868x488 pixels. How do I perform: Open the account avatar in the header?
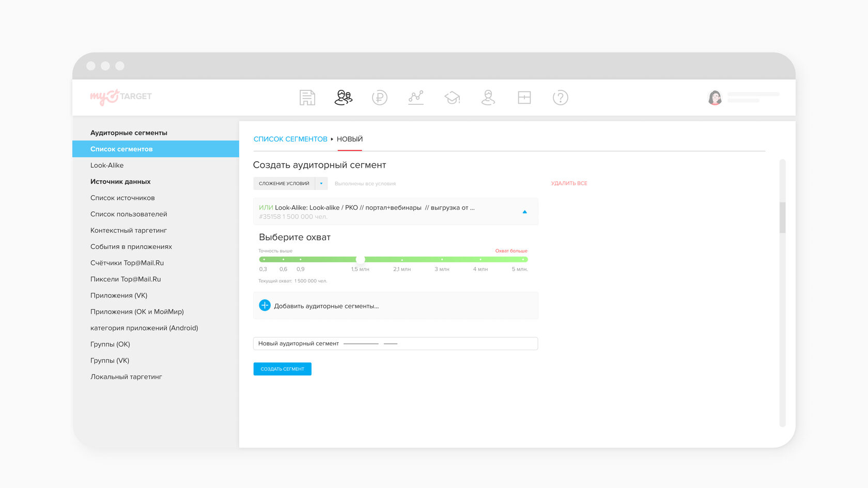pyautogui.click(x=715, y=98)
